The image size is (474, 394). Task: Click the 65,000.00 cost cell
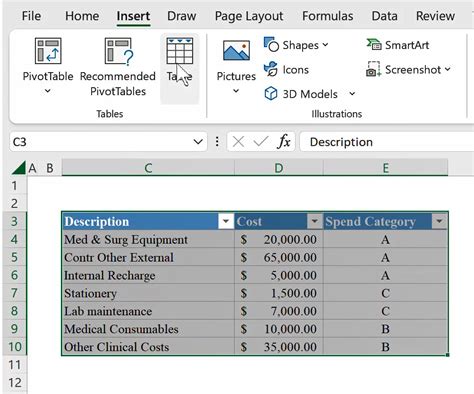(279, 257)
